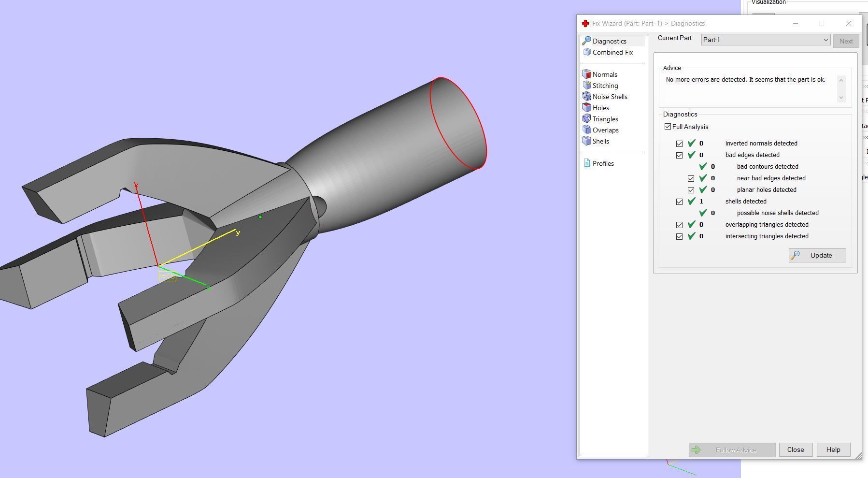Click the Close button in Fix Wizard
The width and height of the screenshot is (868, 478).
tap(796, 449)
